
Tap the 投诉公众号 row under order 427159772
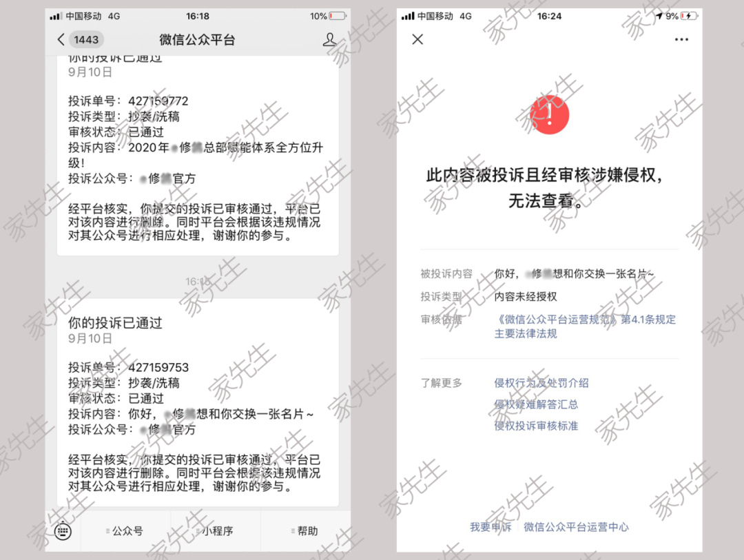tap(132, 178)
